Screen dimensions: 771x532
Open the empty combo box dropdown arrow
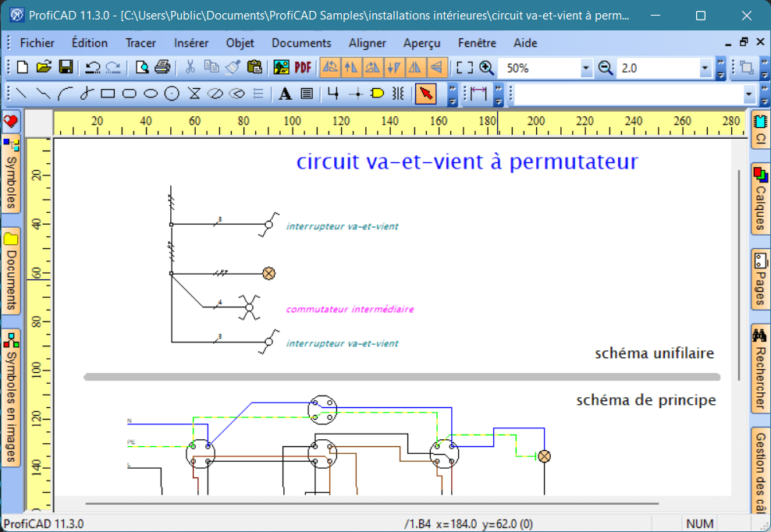(749, 94)
